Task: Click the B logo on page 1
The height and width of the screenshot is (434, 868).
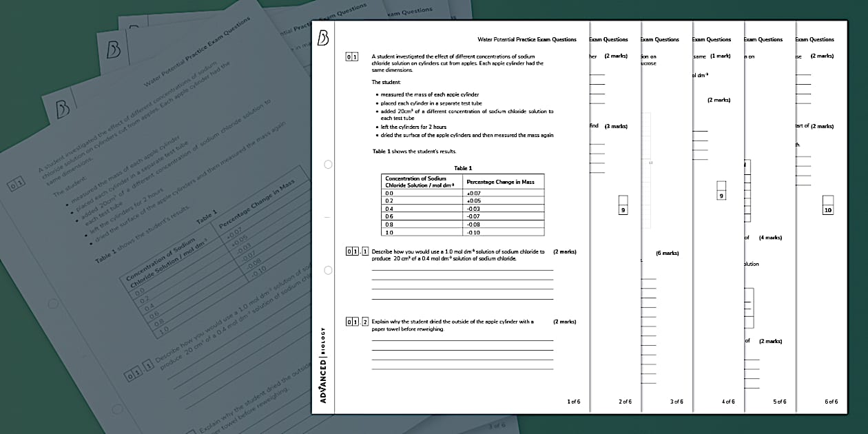Action: (323, 39)
